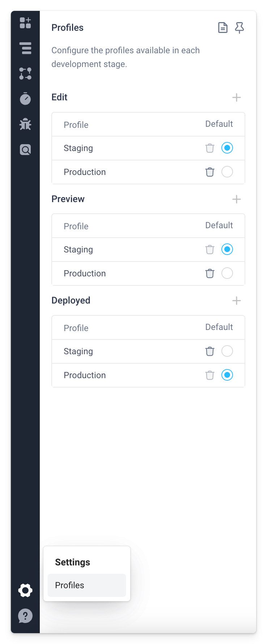Open the layers list sidebar icon
This screenshot has height=644, width=267.
point(25,48)
